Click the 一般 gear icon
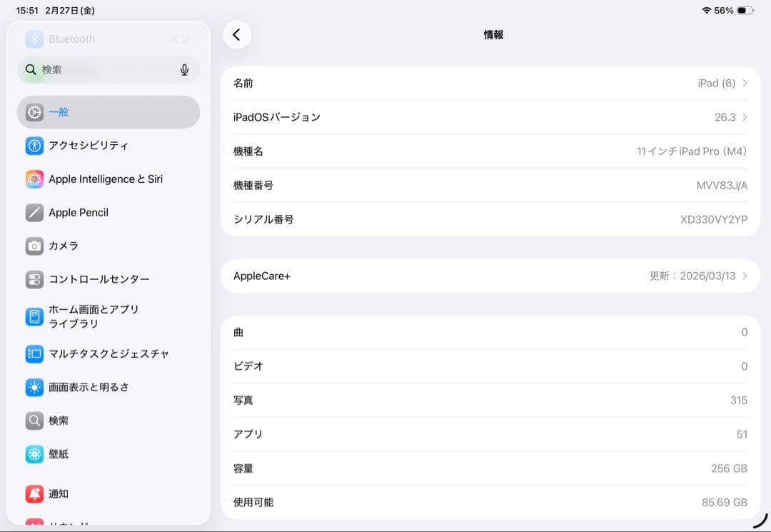This screenshot has width=771, height=532. [x=34, y=112]
